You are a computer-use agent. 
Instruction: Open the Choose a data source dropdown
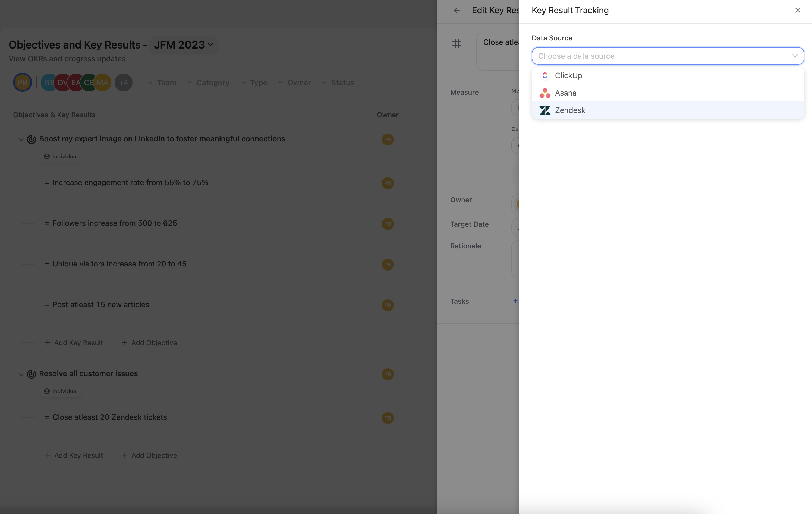click(x=668, y=56)
